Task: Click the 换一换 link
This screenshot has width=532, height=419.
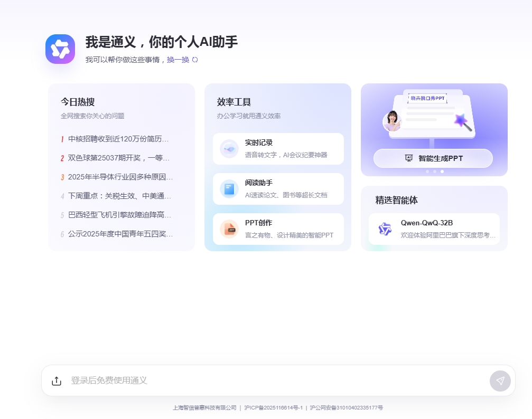Action: point(178,60)
